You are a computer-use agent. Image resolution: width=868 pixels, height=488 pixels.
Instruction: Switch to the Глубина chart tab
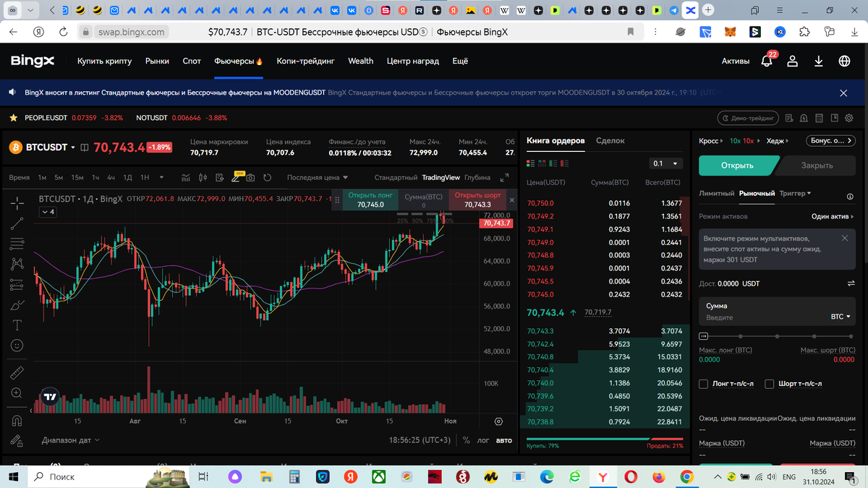tap(477, 177)
